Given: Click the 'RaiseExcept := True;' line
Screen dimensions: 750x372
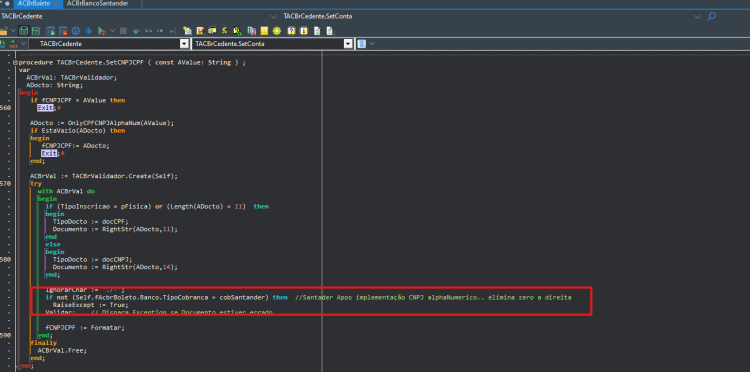Looking at the screenshot, I should coord(90,305).
